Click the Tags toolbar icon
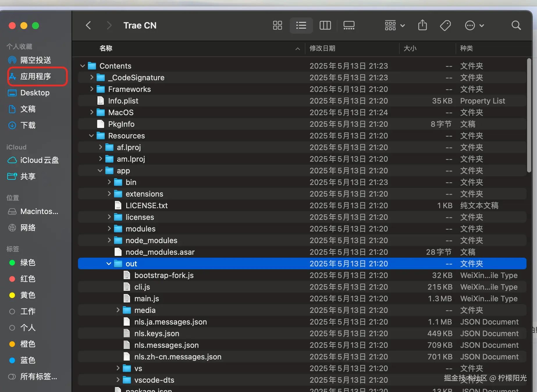537x392 pixels. (x=445, y=26)
